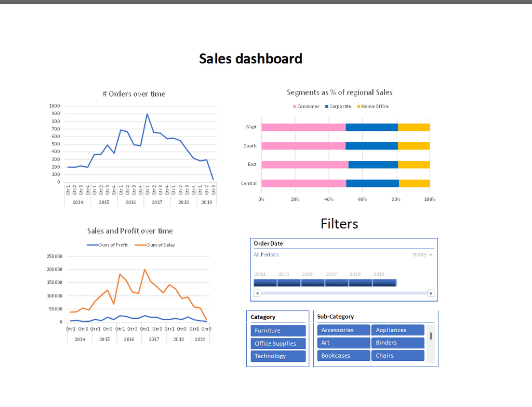Click the East bar's Home Office segment

point(414,165)
